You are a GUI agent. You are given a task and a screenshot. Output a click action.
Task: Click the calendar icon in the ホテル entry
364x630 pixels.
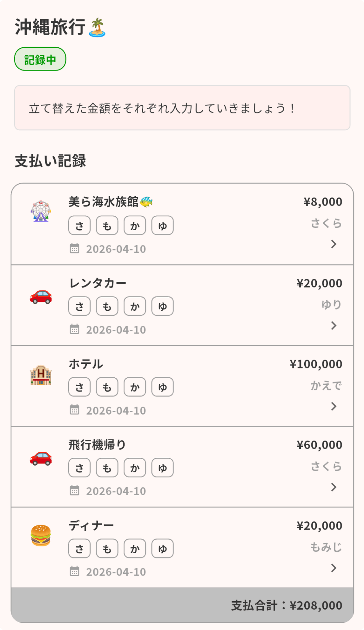coord(74,410)
